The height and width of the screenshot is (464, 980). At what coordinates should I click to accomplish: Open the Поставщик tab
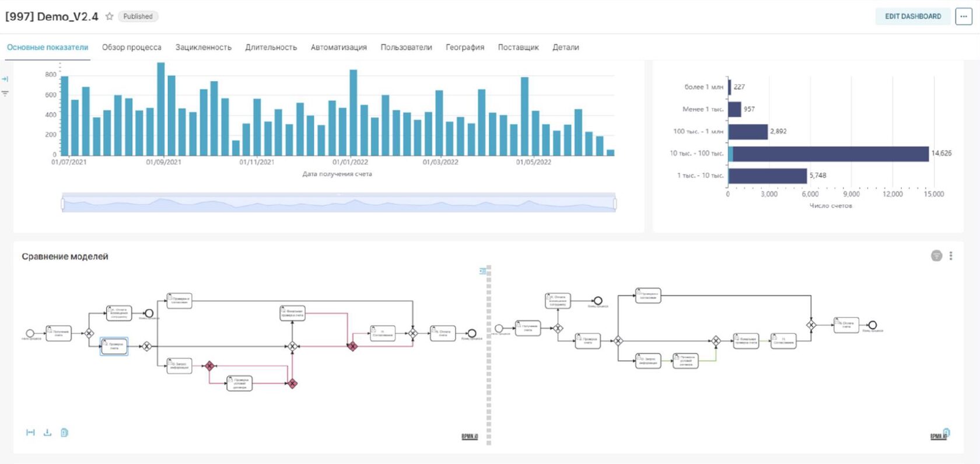pyautogui.click(x=519, y=47)
